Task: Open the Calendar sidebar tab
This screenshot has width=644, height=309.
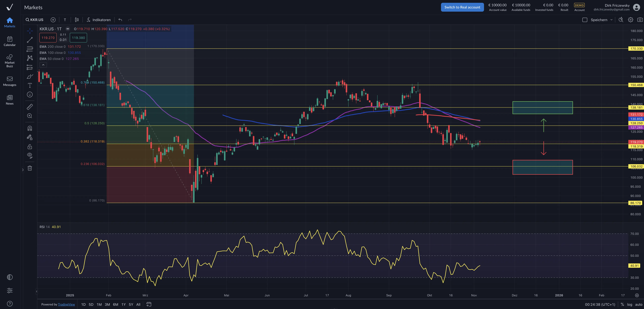Action: click(9, 41)
